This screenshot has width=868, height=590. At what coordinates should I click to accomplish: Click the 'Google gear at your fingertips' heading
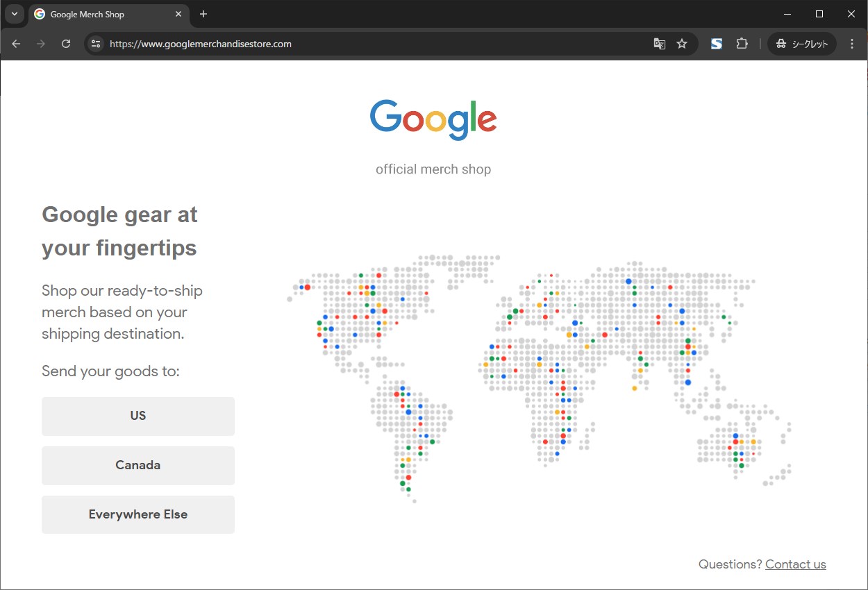119,231
